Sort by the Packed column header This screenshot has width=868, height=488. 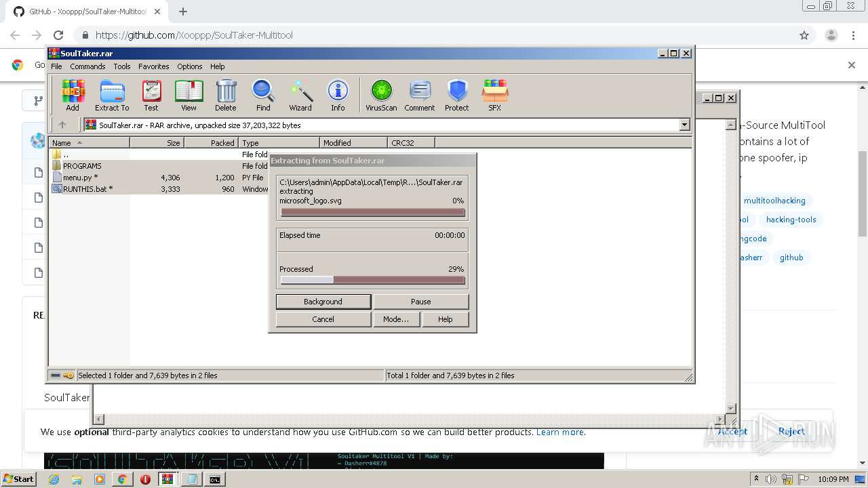(x=211, y=142)
